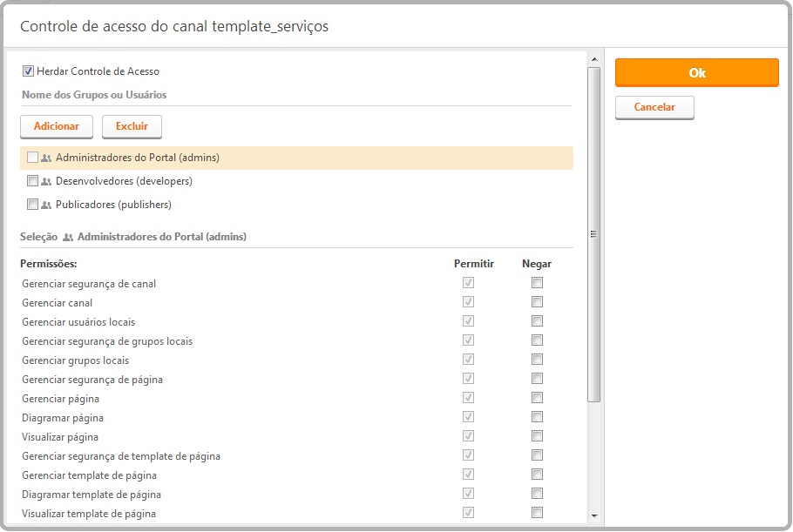Check the Administradores do Portal checkbox
Image resolution: width=793 pixels, height=532 pixels.
pyautogui.click(x=32, y=157)
